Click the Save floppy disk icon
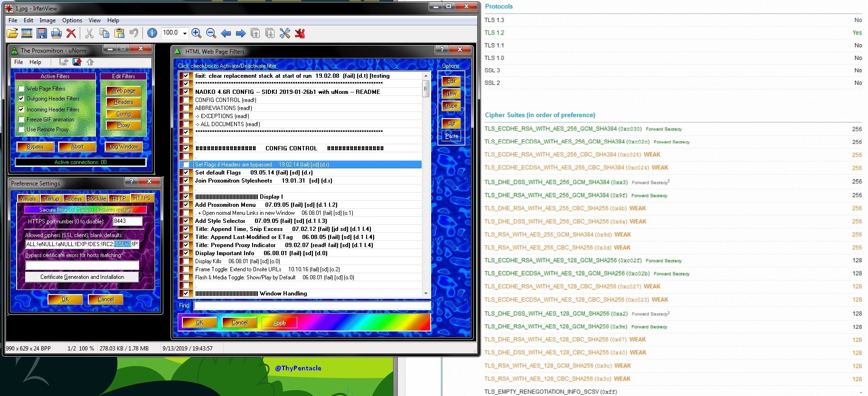 [x=42, y=33]
